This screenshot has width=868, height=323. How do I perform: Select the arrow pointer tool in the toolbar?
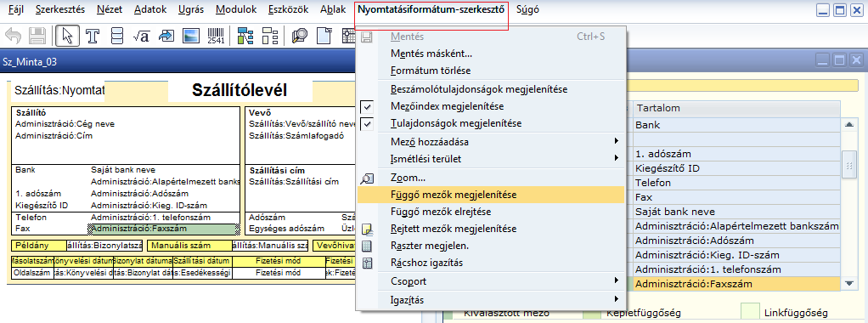point(68,36)
